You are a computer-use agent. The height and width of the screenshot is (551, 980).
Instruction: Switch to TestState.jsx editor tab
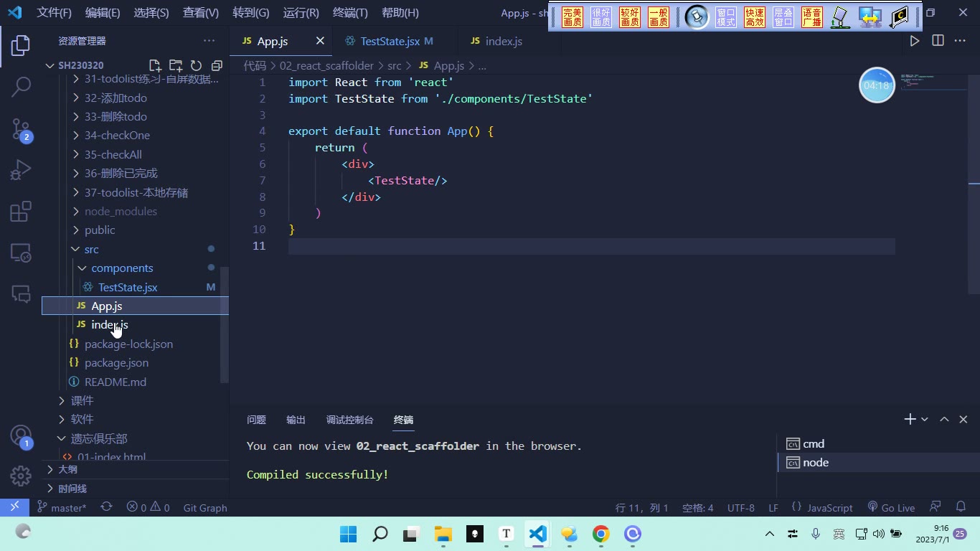pyautogui.click(x=390, y=41)
